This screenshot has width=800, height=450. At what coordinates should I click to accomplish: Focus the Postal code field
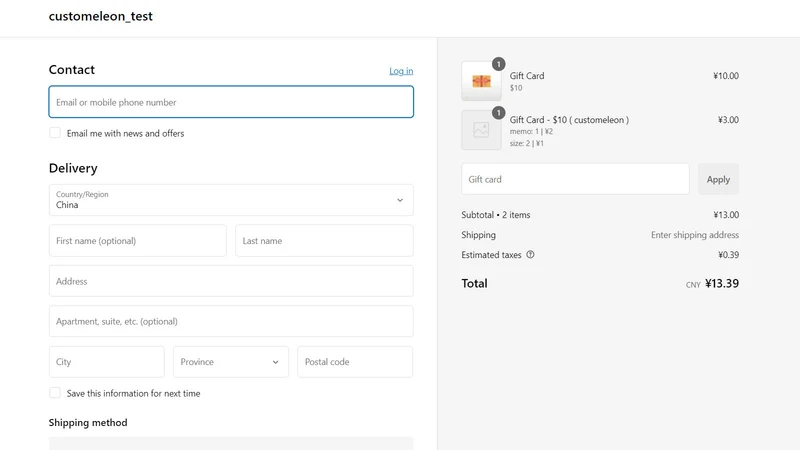355,362
